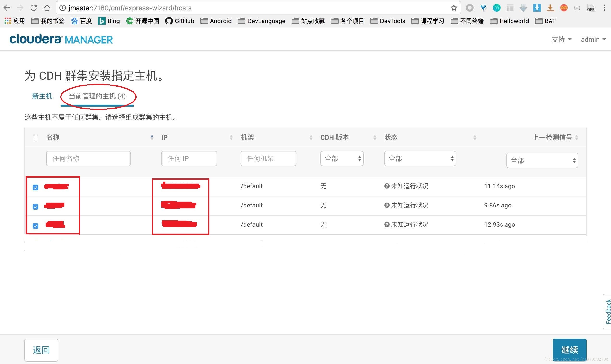Open the CDH 版本 filter dropdown
The width and height of the screenshot is (611, 364).
coord(342,158)
